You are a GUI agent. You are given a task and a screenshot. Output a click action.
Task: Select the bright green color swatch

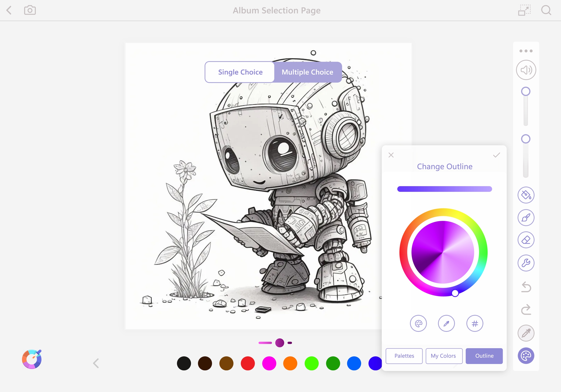(x=312, y=363)
